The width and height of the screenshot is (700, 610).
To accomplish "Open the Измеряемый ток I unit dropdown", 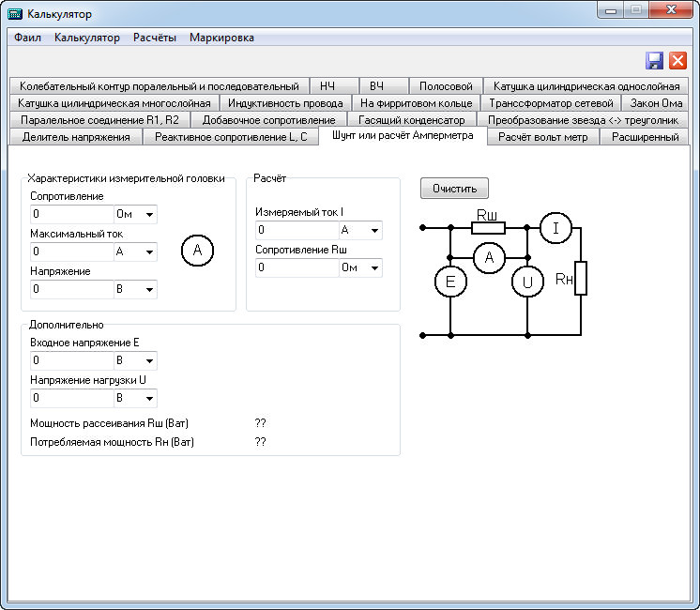I will coord(360,231).
